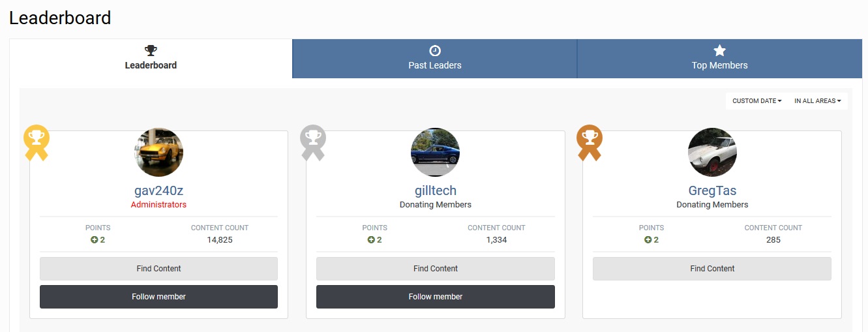The height and width of the screenshot is (332, 868).
Task: Click the star icon on Top Members tab
Action: click(x=719, y=50)
